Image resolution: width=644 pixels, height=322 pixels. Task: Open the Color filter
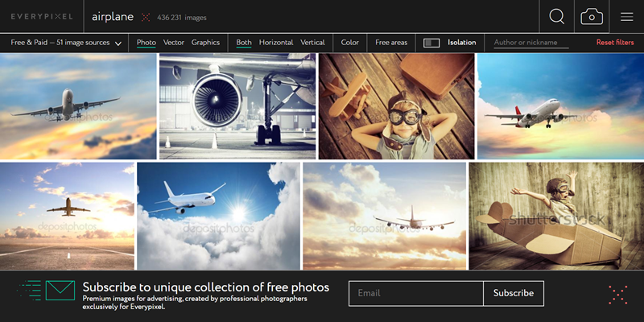tap(350, 43)
